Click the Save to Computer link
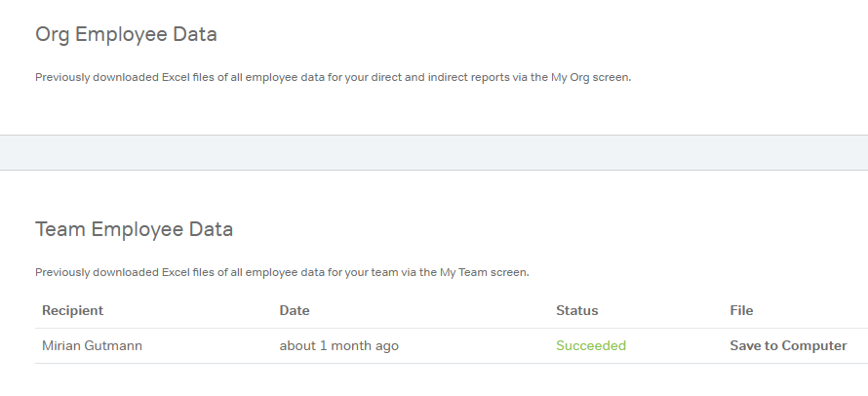 (788, 345)
